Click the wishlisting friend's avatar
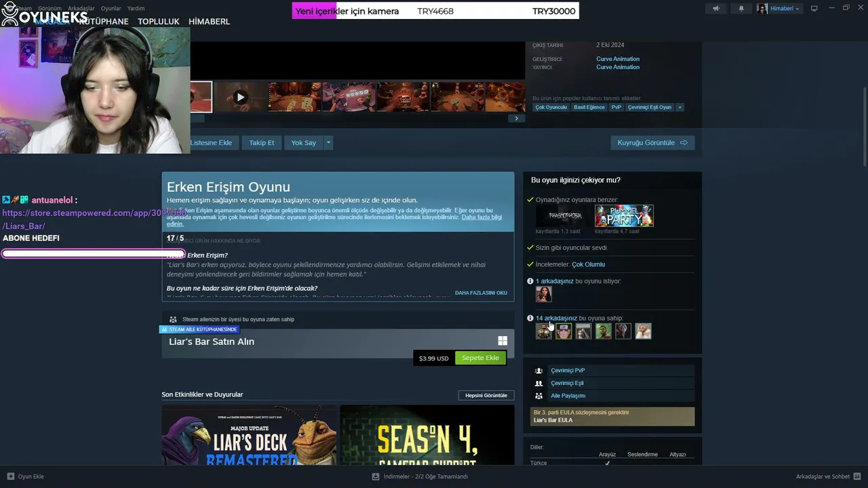Screen dimensions: 868x488 click(x=544, y=294)
